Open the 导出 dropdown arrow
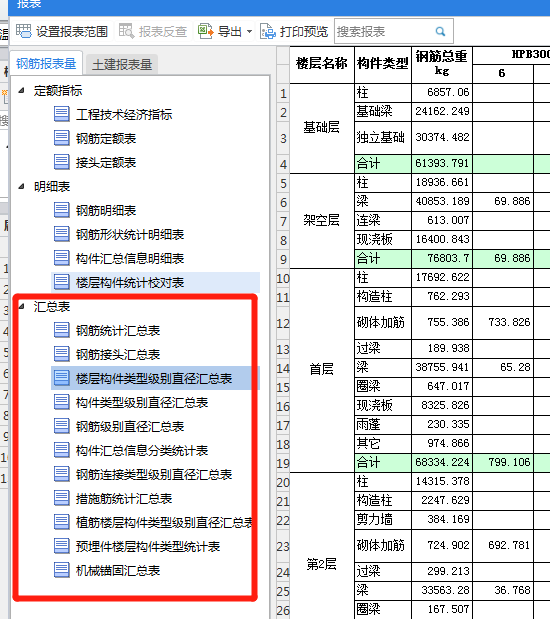Screen dimensions: 550x619 [x=249, y=32]
